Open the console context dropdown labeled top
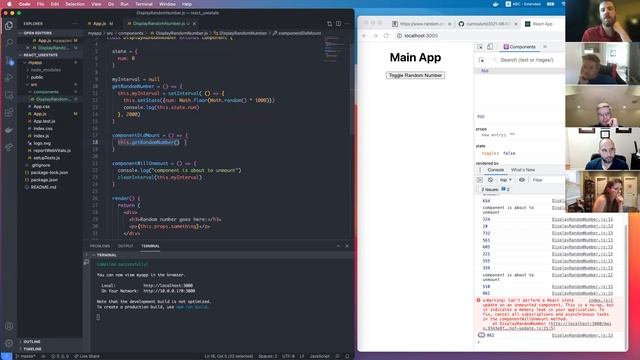The height and width of the screenshot is (360, 640). point(505,180)
